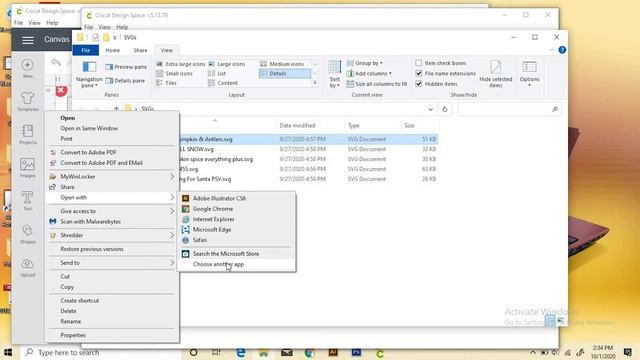Select the Text tool in Cricut sidebar
The height and width of the screenshot is (360, 640).
(x=27, y=200)
